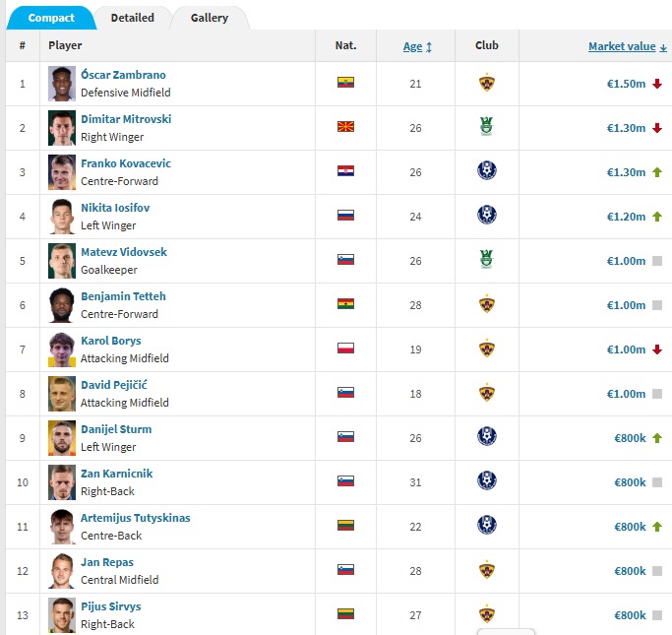Open Nikita Iosifov's player profile link
Viewport: 672px width, 635px height.
point(115,208)
